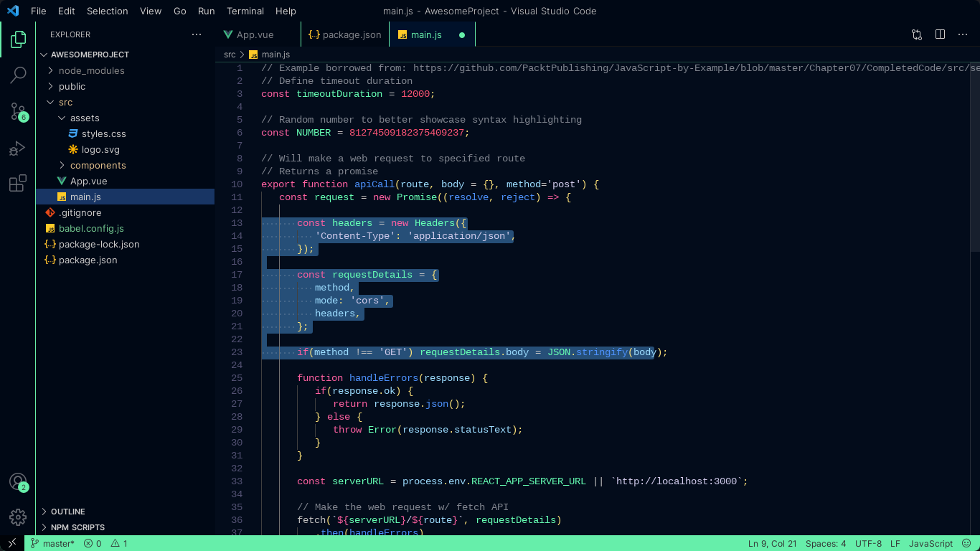
Task: Open the Search panel in the activity bar
Action: pyautogui.click(x=17, y=75)
